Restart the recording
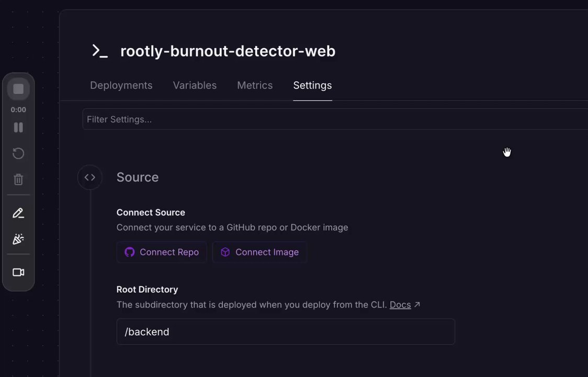Viewport: 588px width, 377px height. 18,153
